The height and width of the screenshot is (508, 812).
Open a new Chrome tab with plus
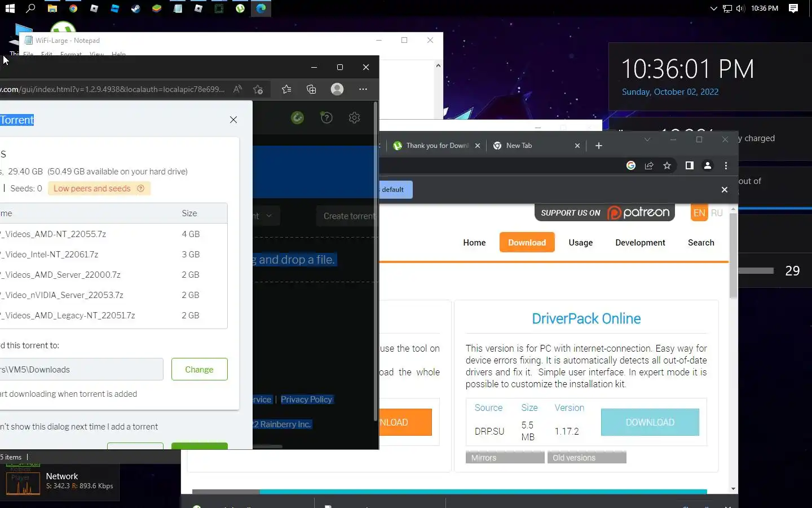click(599, 146)
